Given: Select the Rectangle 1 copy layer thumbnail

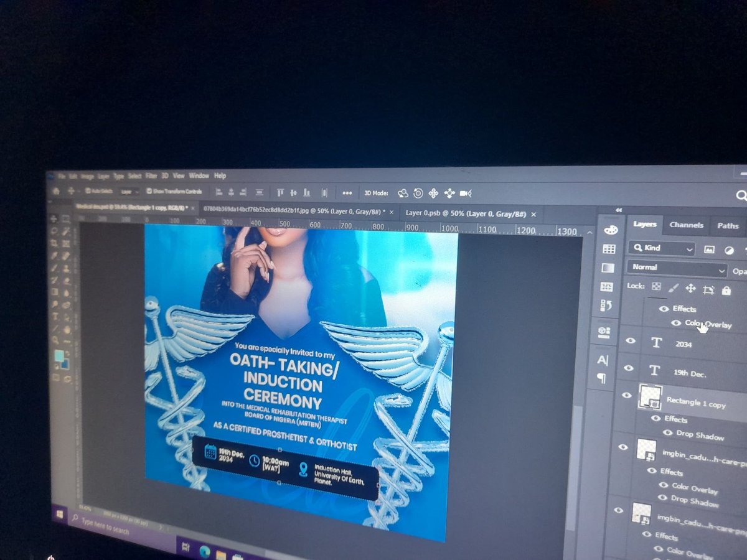Looking at the screenshot, I should click(x=651, y=398).
